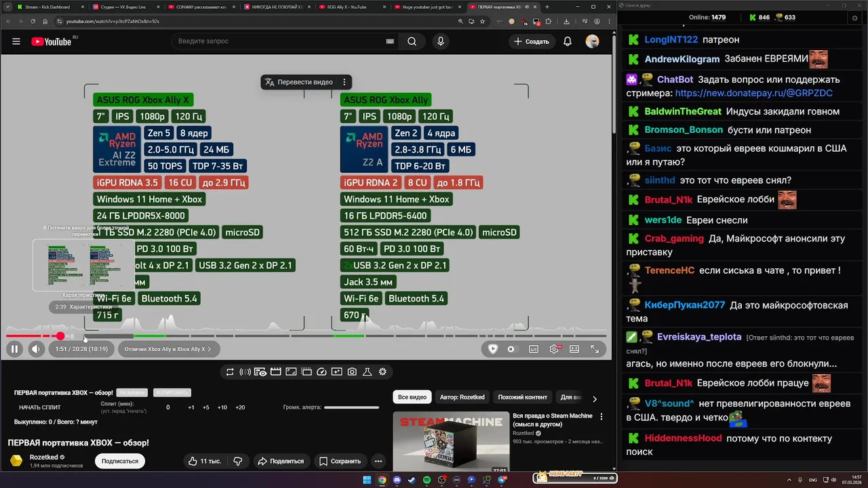
Task: Open a new browser tab
Action: pyautogui.click(x=547, y=7)
